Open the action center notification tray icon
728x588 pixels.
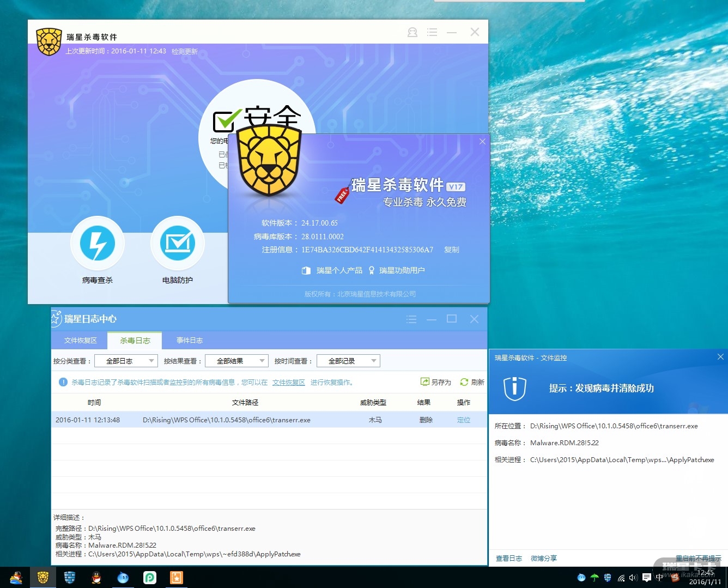(x=647, y=578)
